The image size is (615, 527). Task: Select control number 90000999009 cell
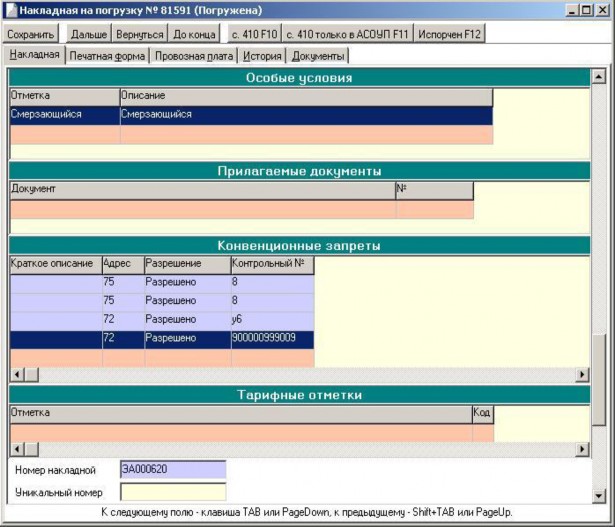273,339
